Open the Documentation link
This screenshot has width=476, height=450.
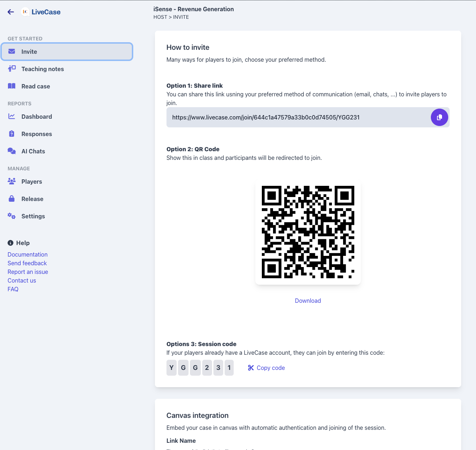click(x=27, y=254)
